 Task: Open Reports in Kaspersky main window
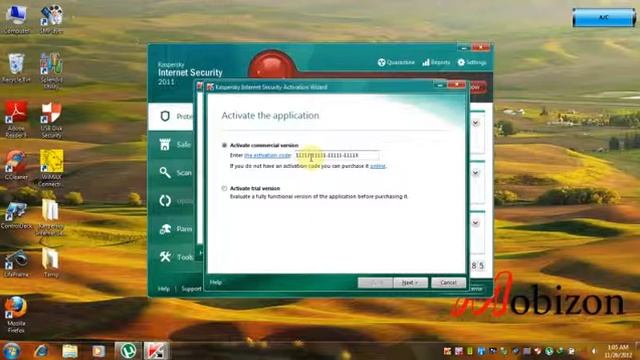point(436,62)
